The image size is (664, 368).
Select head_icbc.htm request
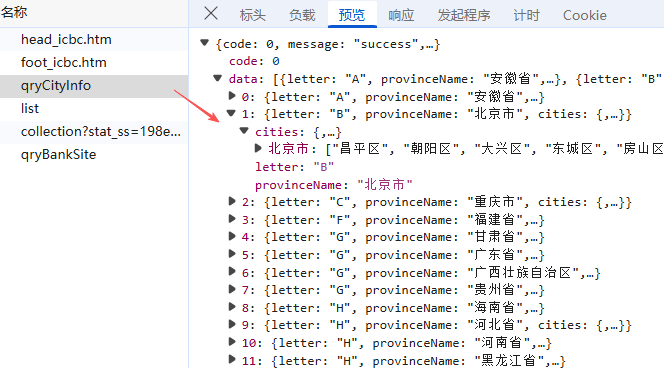pyautogui.click(x=94, y=39)
